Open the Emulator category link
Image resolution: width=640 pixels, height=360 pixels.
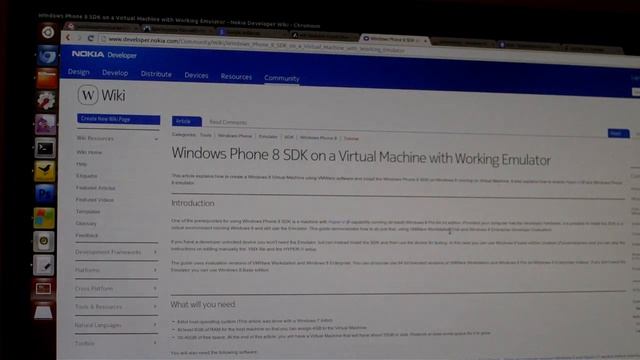(x=268, y=137)
